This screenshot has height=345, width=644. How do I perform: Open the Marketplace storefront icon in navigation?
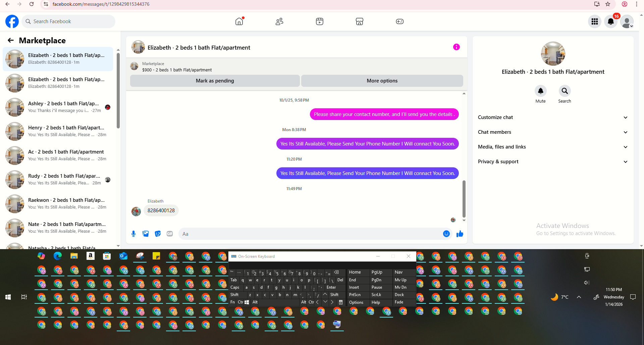360,21
